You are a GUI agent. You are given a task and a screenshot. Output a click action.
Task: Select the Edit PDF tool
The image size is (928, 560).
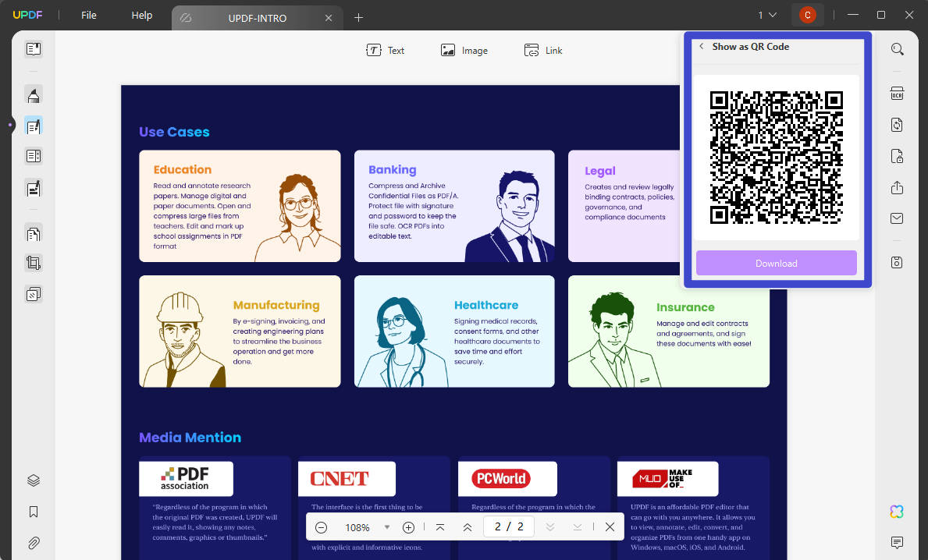click(33, 125)
